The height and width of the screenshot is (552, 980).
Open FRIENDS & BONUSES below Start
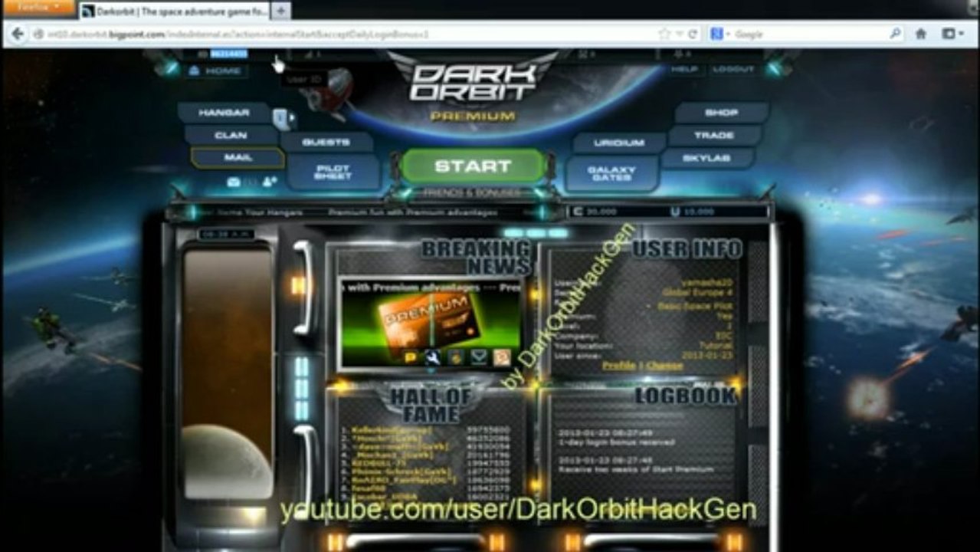click(x=471, y=192)
